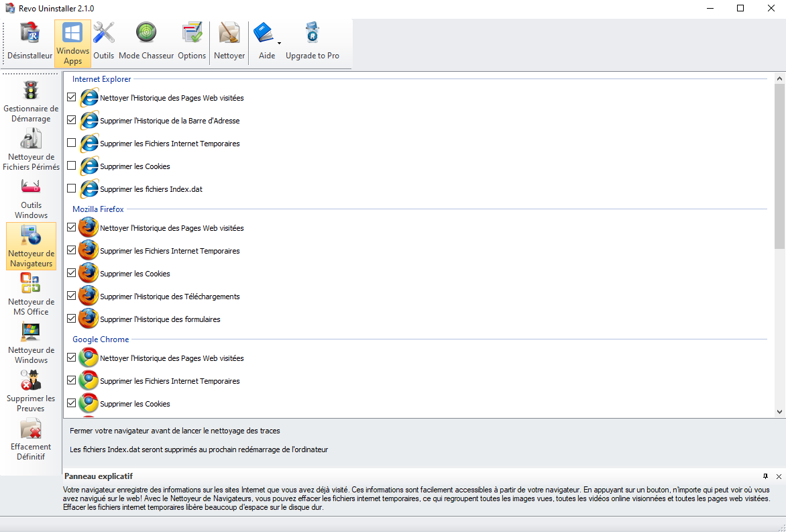Viewport: 786px width, 532px height.
Task: Open Nettoyeur de Fichiers Périmés
Action: (x=31, y=150)
